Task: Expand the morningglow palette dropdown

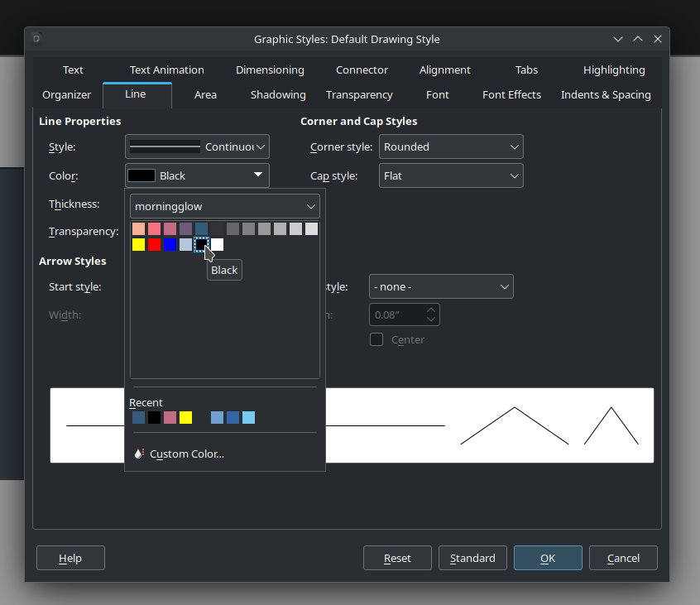Action: coord(224,206)
